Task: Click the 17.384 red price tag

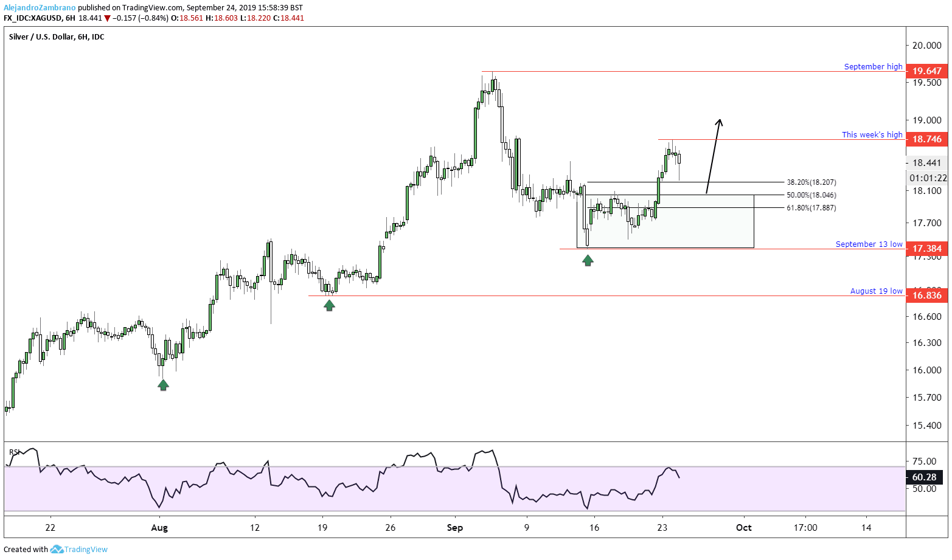Action: (x=926, y=249)
